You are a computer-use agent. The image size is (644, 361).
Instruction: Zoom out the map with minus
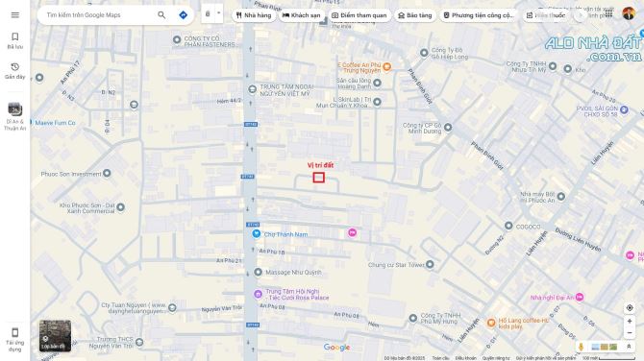coord(630,333)
